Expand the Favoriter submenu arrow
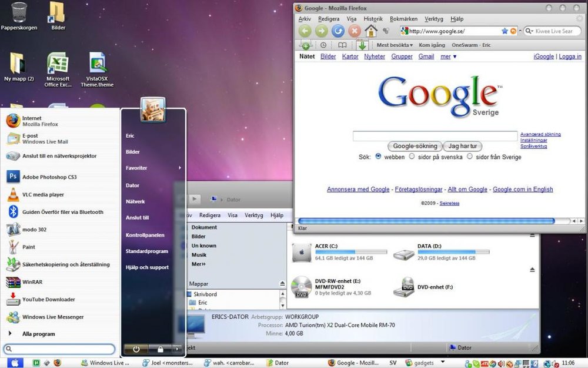 [x=179, y=168]
